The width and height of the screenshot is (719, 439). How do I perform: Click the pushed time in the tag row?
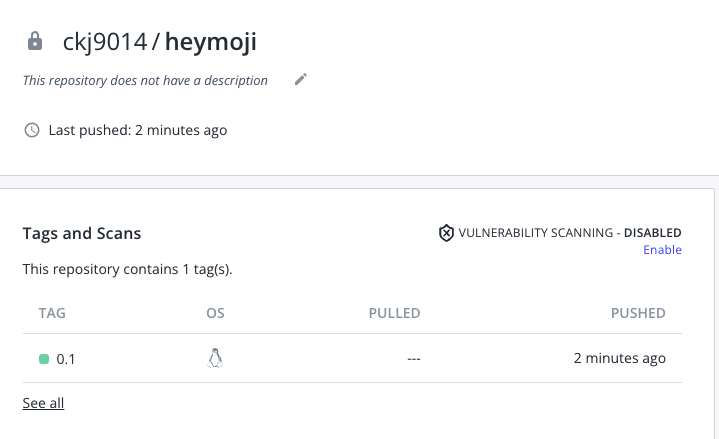tap(620, 358)
